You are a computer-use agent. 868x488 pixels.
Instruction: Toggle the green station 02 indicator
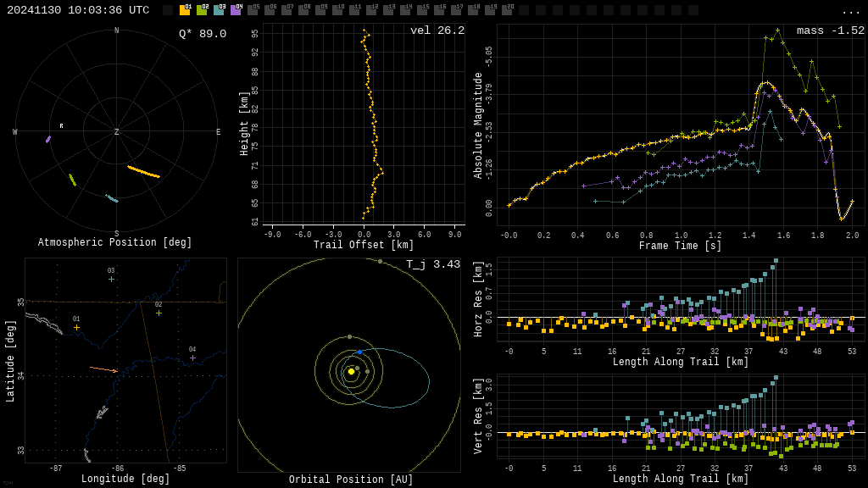[x=202, y=9]
